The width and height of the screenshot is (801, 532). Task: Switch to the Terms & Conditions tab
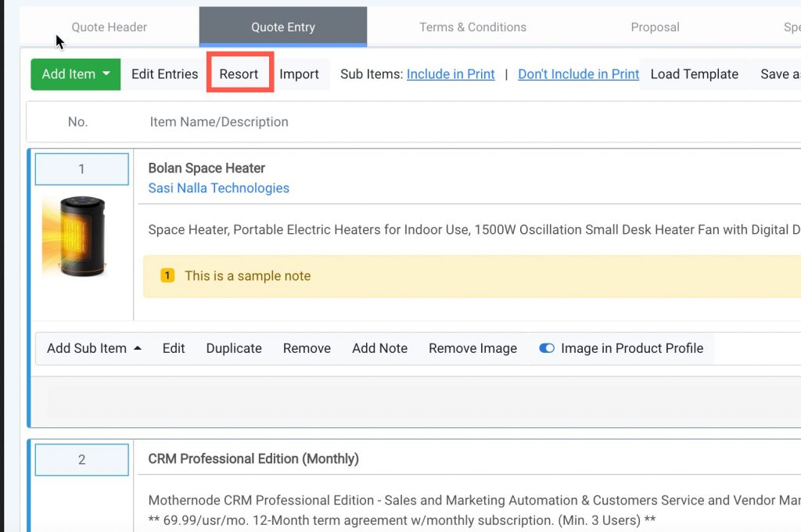pos(472,27)
